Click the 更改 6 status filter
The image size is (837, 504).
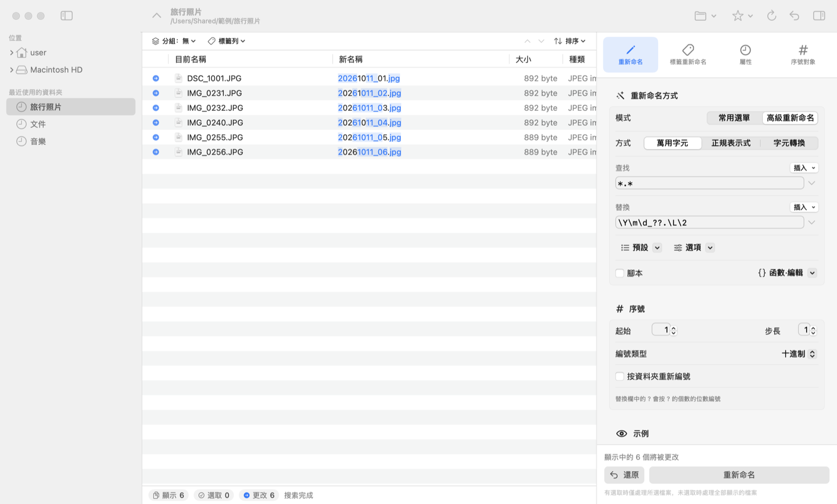(259, 495)
